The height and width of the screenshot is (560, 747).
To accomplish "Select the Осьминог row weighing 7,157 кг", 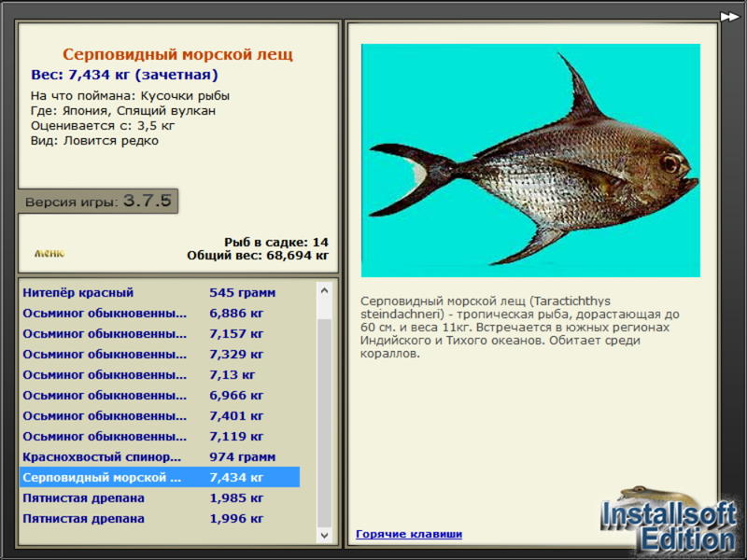I will [x=160, y=333].
